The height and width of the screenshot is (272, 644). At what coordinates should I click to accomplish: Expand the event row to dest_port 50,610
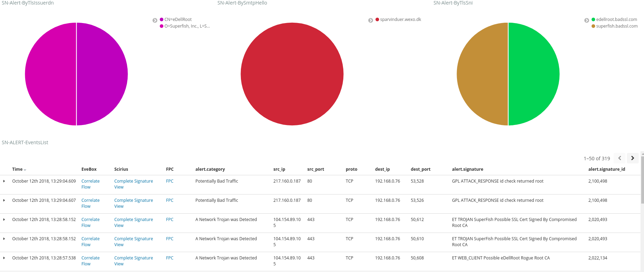(x=4, y=239)
